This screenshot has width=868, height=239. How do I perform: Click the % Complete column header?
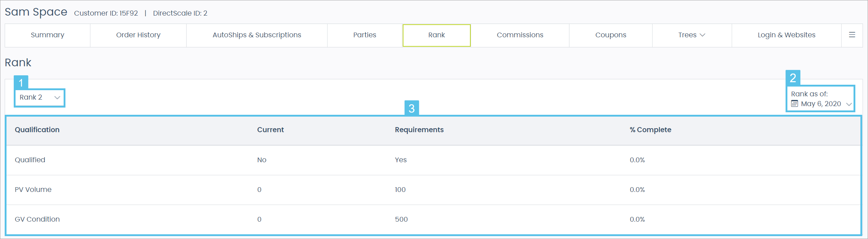[650, 130]
